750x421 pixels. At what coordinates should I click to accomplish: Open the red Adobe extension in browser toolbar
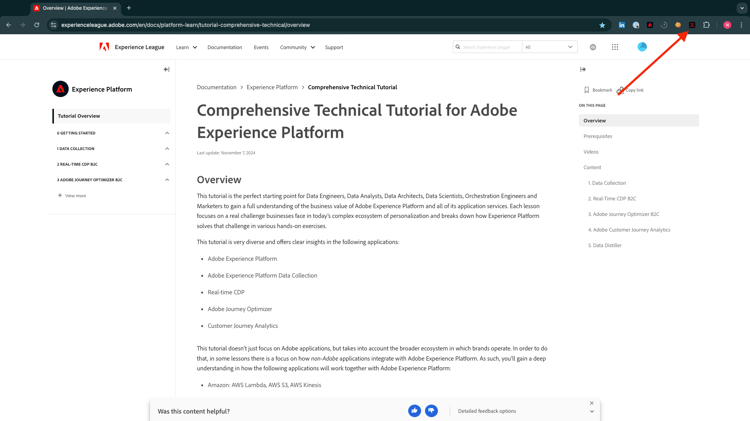650,25
